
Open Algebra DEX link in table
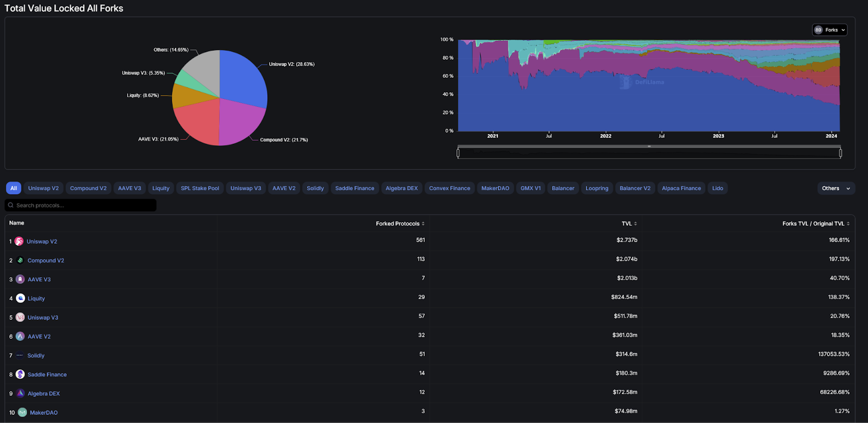44,394
